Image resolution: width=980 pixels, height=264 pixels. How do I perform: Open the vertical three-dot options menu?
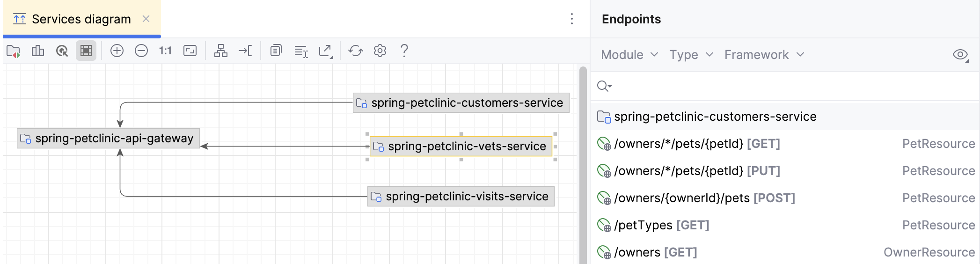tap(572, 19)
